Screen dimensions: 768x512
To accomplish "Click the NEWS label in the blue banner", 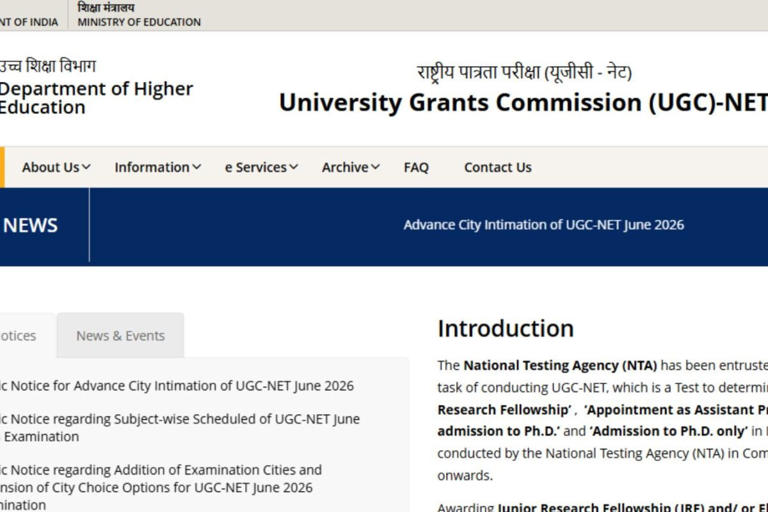I will coord(30,226).
